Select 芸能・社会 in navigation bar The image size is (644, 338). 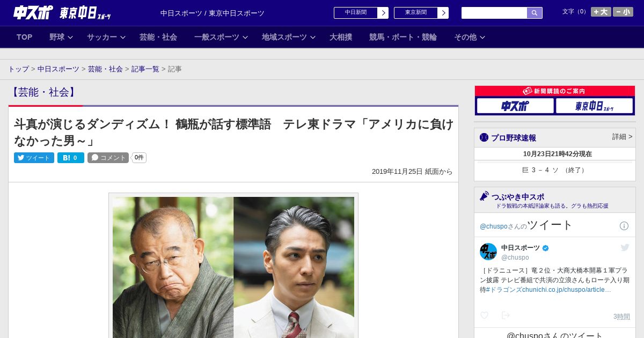(158, 37)
